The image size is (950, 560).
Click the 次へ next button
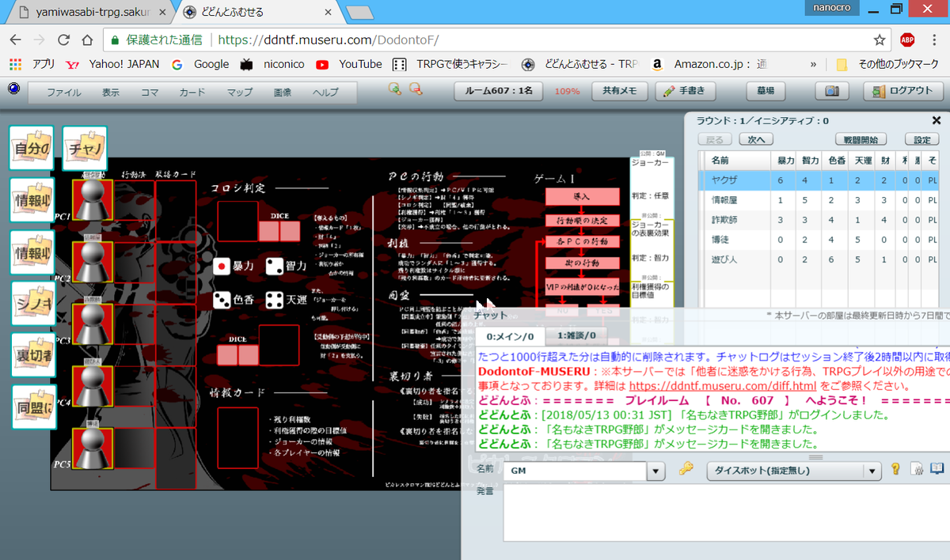(755, 140)
